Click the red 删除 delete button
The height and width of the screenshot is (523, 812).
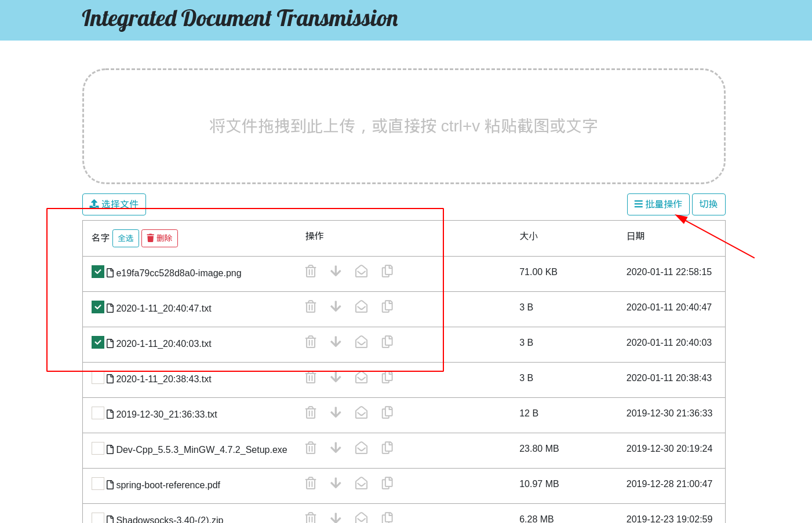tap(159, 238)
